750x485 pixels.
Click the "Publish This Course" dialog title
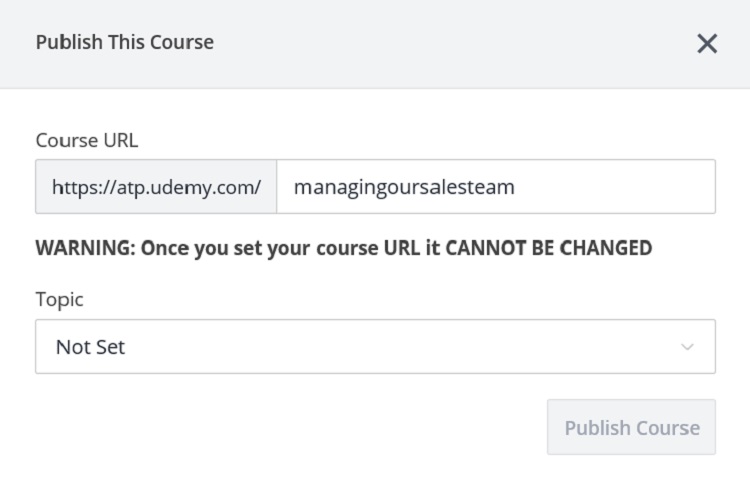tap(125, 42)
